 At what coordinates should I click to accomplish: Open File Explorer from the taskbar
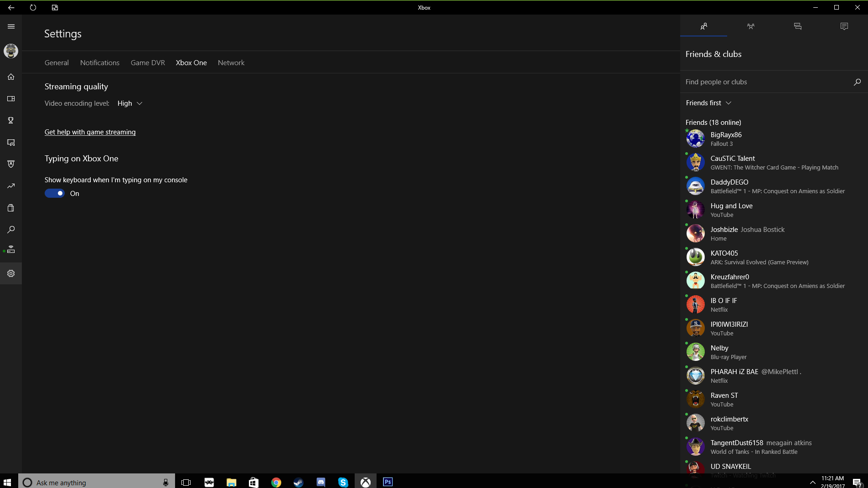click(x=231, y=482)
